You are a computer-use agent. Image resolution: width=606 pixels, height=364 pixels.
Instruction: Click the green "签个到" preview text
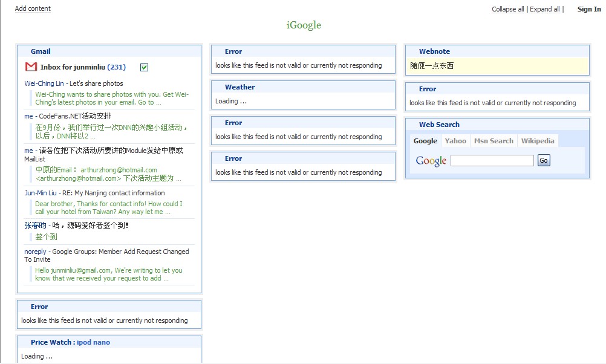(x=46, y=236)
